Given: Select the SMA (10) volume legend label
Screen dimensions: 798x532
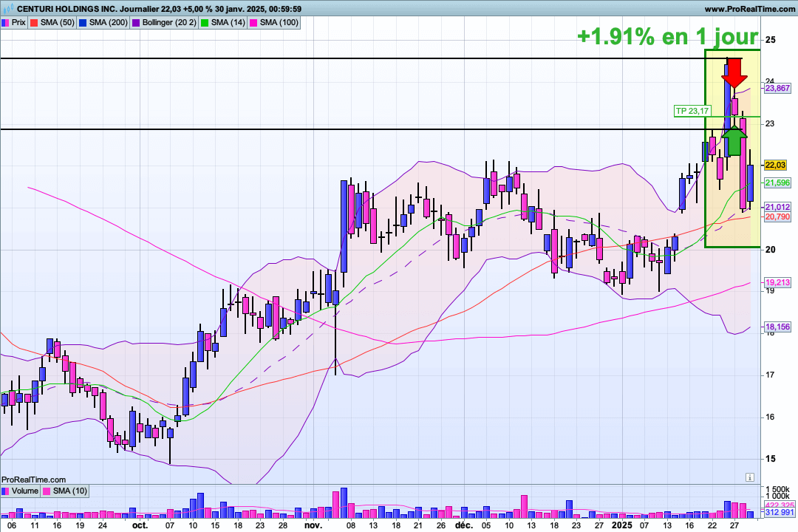Looking at the screenshot, I should click(x=70, y=491).
